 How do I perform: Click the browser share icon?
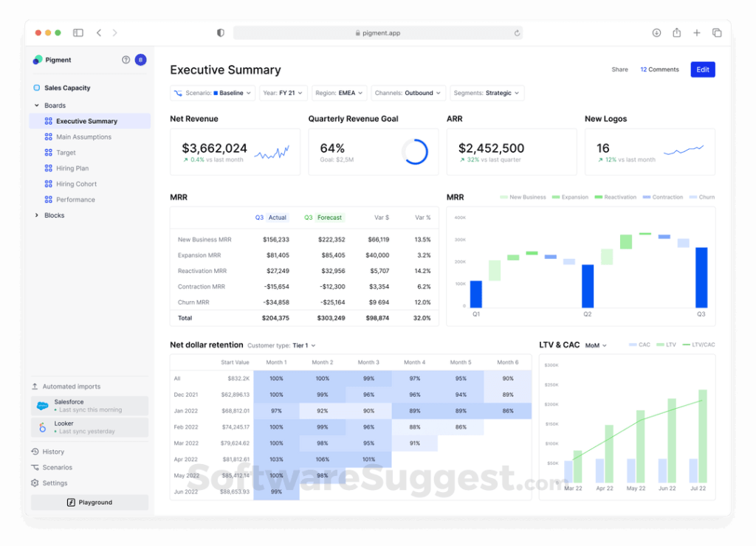676,33
